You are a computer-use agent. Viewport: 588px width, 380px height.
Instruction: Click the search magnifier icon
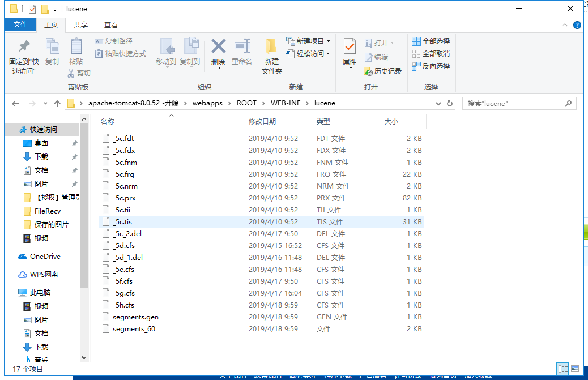(x=568, y=104)
